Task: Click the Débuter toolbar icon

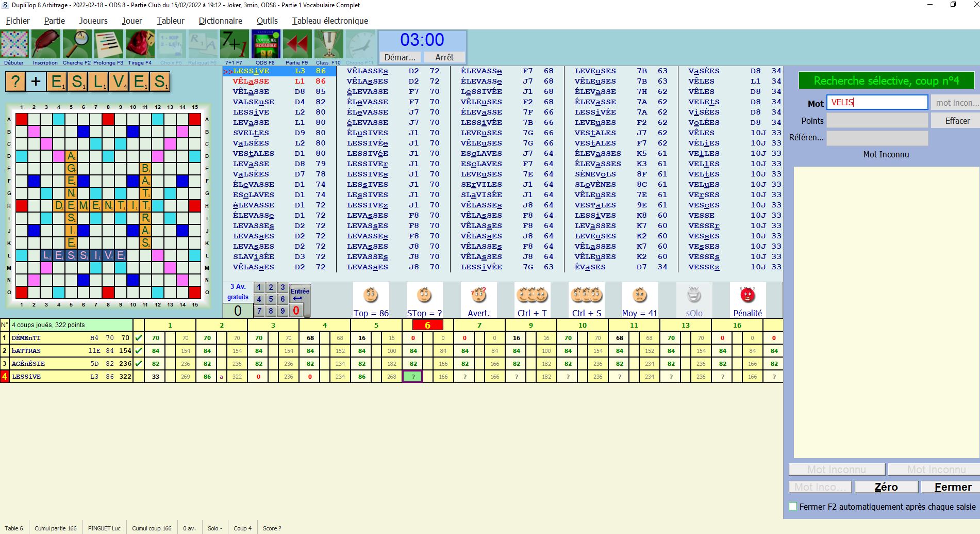Action: pos(14,45)
